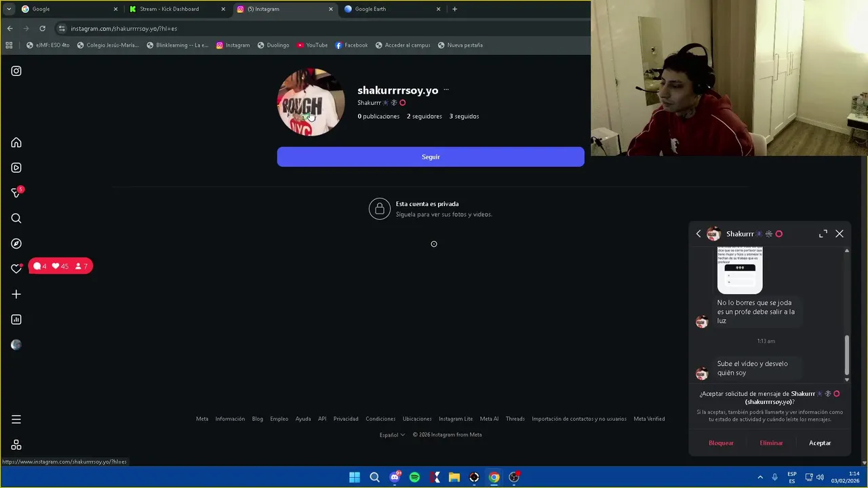Click notification bubble showing 4, 45, 7
868x488 pixels.
click(60, 266)
